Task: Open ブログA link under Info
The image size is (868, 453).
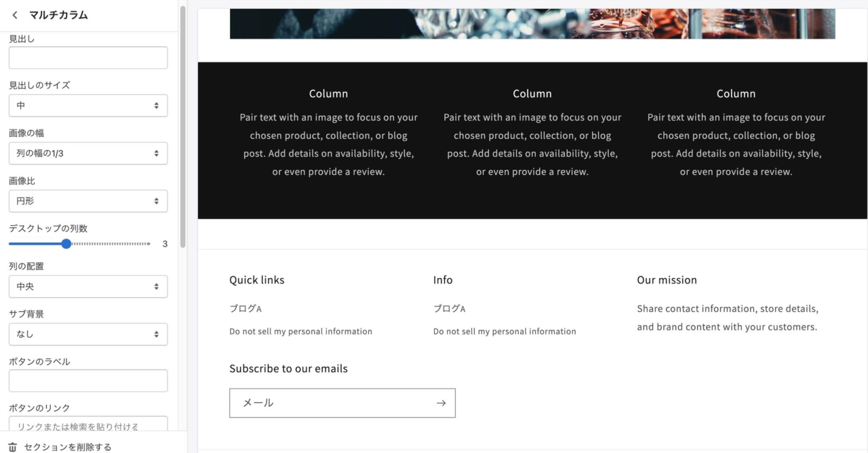Action: 450,309
